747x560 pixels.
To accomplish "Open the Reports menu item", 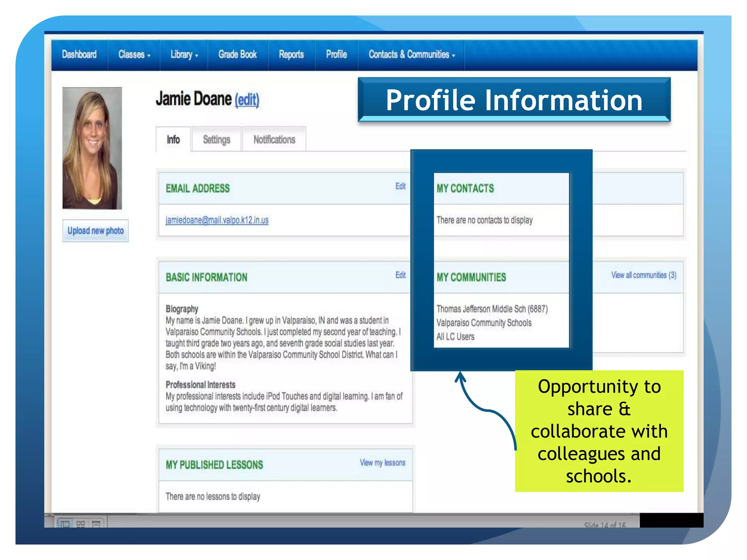I will [x=291, y=55].
